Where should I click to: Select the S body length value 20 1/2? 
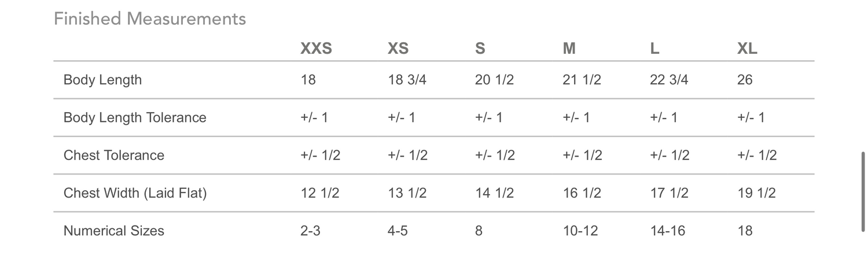click(x=494, y=80)
